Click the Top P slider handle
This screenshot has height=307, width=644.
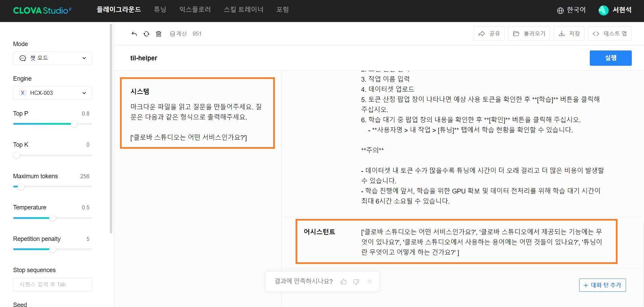[74, 124]
